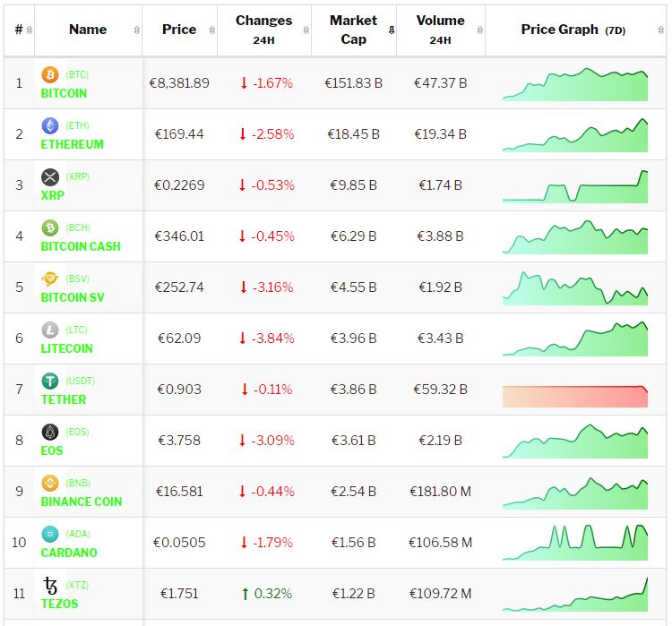Click Bitcoin's 7-day price graph

[x=574, y=83]
